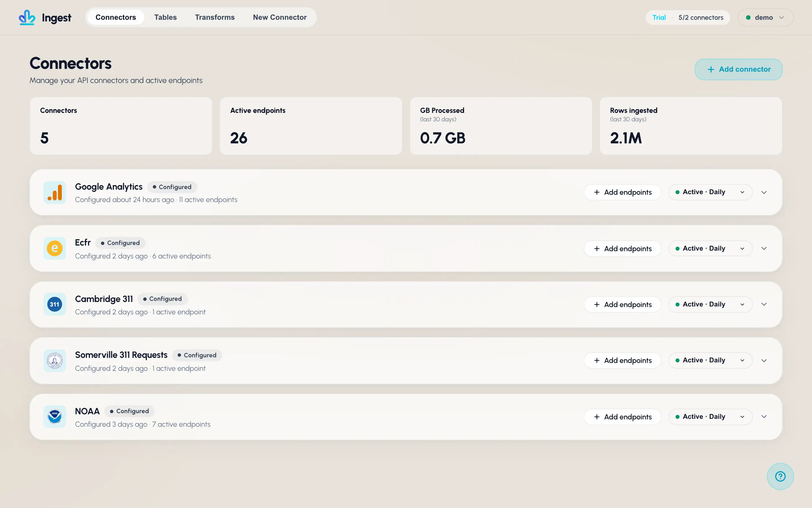
Task: Click the Connectors page heading
Action: click(x=70, y=63)
